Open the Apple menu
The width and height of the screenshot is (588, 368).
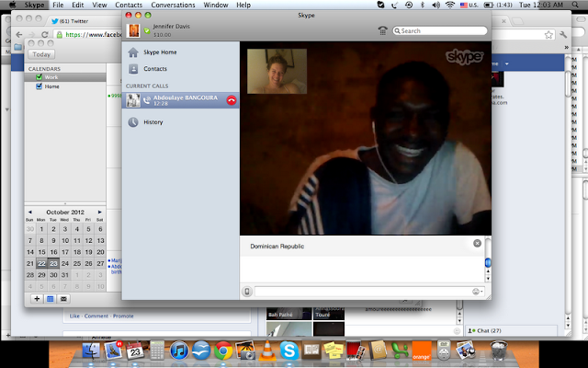point(12,5)
